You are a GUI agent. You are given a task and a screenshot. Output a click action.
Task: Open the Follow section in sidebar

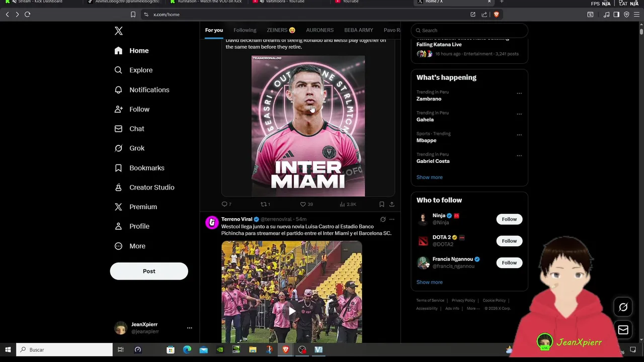pyautogui.click(x=132, y=109)
